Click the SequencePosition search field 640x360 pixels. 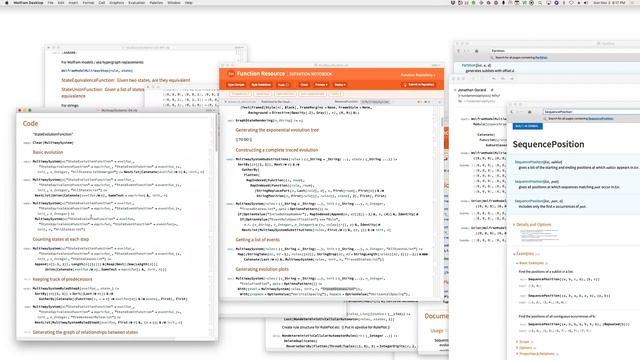[591, 112]
